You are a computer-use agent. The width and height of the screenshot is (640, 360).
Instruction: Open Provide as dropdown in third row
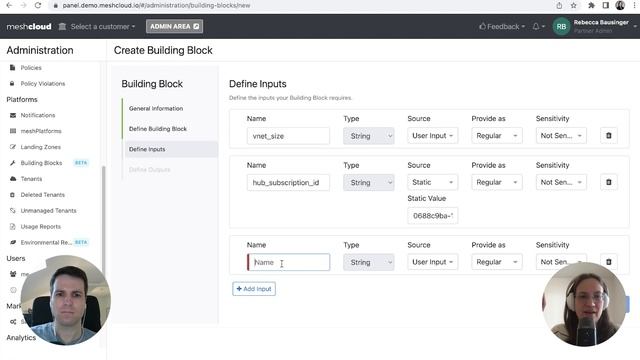pyautogui.click(x=497, y=262)
